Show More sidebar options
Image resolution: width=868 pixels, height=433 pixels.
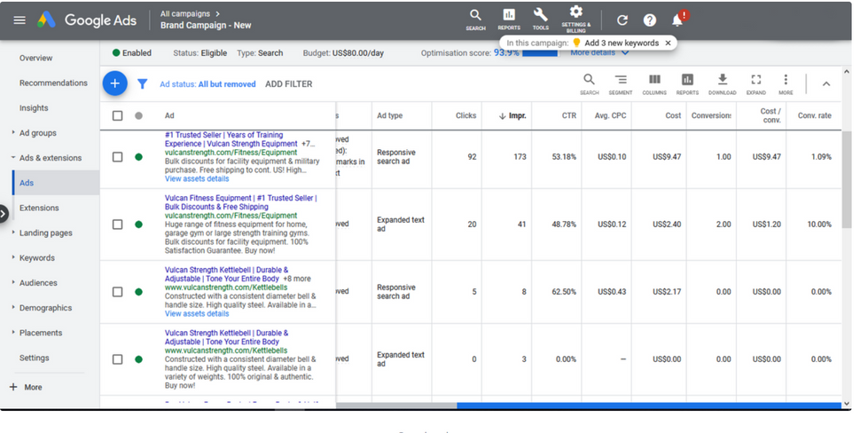pos(26,387)
